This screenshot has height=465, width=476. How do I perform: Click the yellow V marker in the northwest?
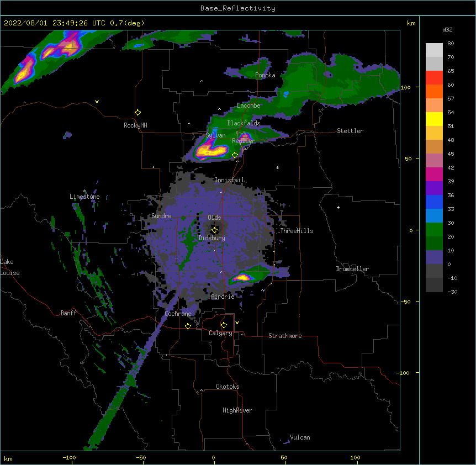coord(97,102)
